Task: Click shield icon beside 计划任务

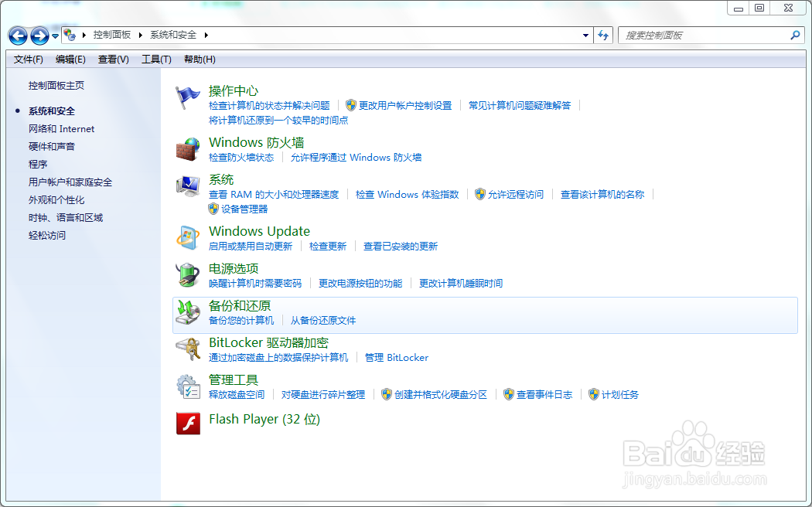Action: coord(594,394)
